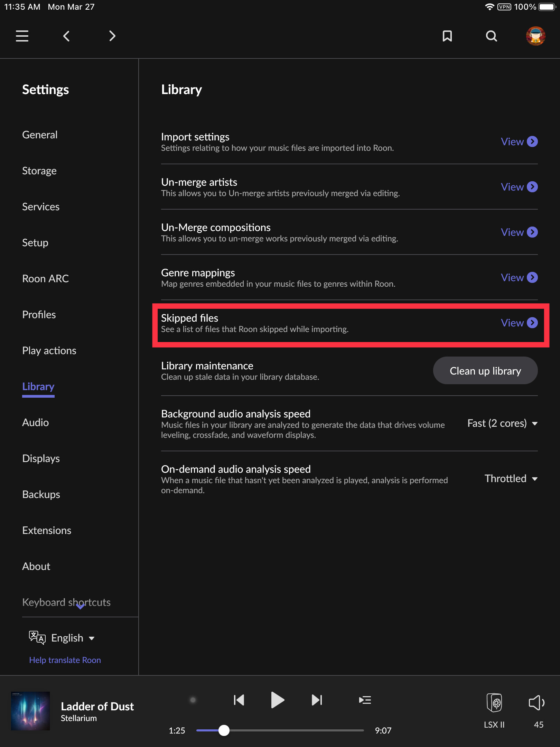Open the hamburger navigation menu
Image resolution: width=560 pixels, height=747 pixels.
click(x=22, y=36)
